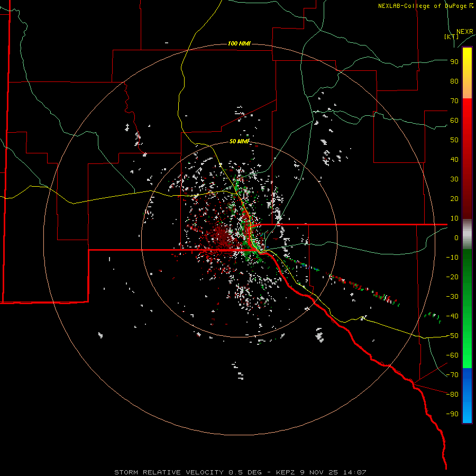
Task: Click the 60 value on velocity scale
Action: click(x=454, y=121)
